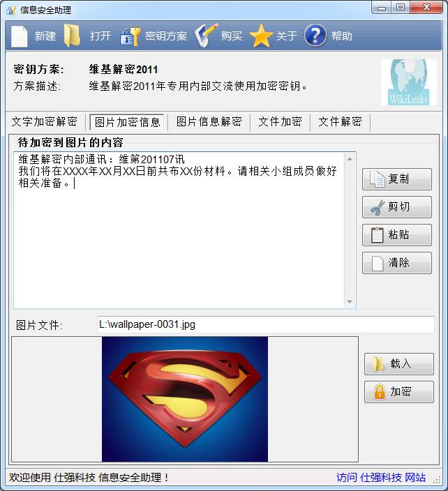Visit the 访问 仕强科技 网站 link
Viewport: 448px width, 491px height.
coord(381,477)
